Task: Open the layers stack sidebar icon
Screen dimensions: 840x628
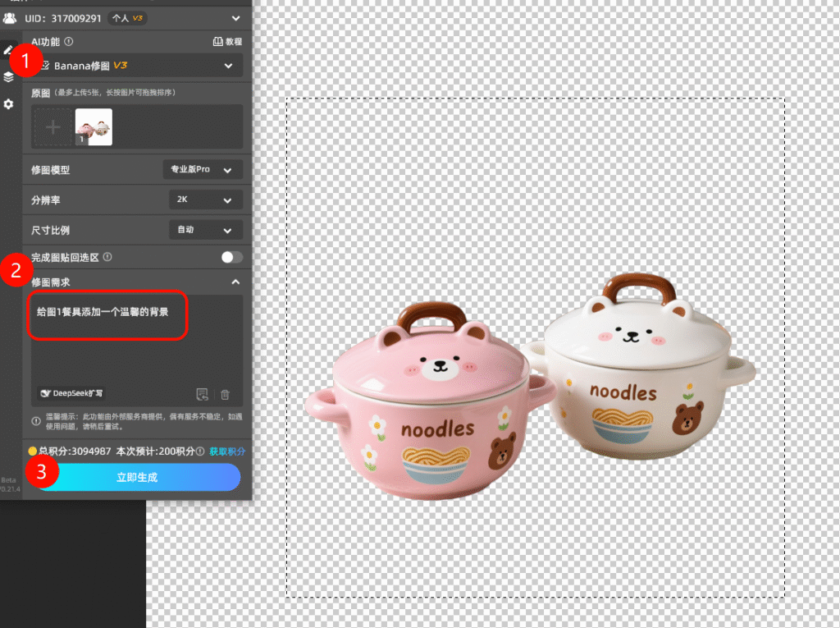Action: pyautogui.click(x=8, y=76)
